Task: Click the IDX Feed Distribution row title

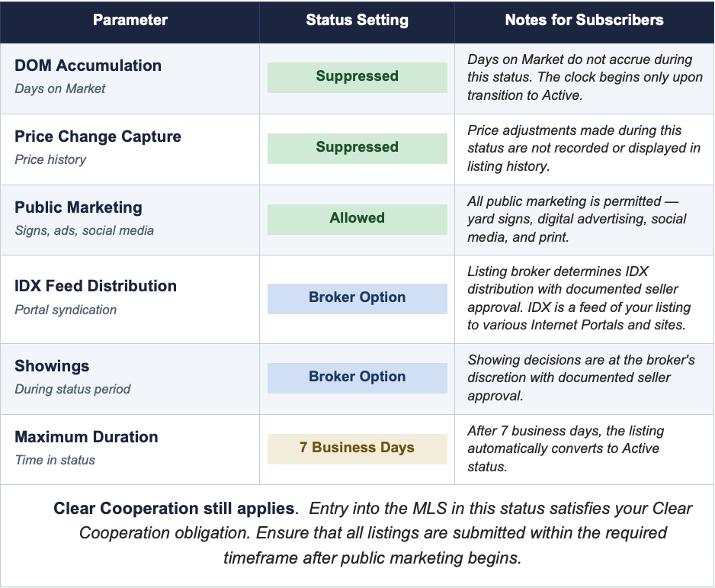Action: tap(95, 286)
